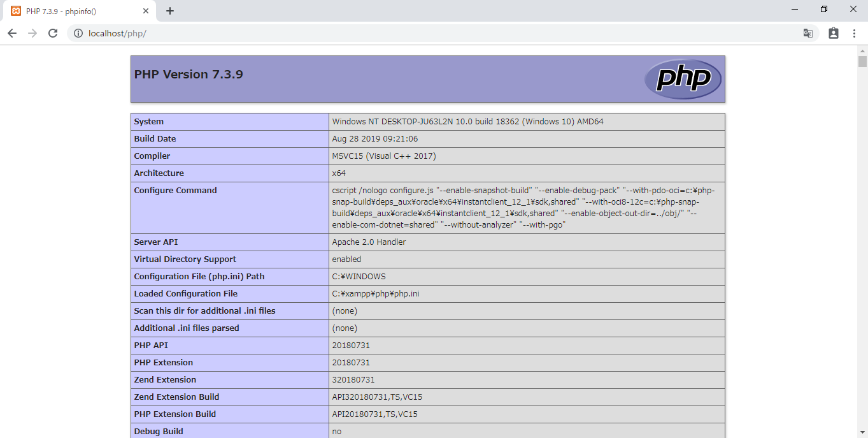Open a new tab with plus button

click(x=170, y=11)
